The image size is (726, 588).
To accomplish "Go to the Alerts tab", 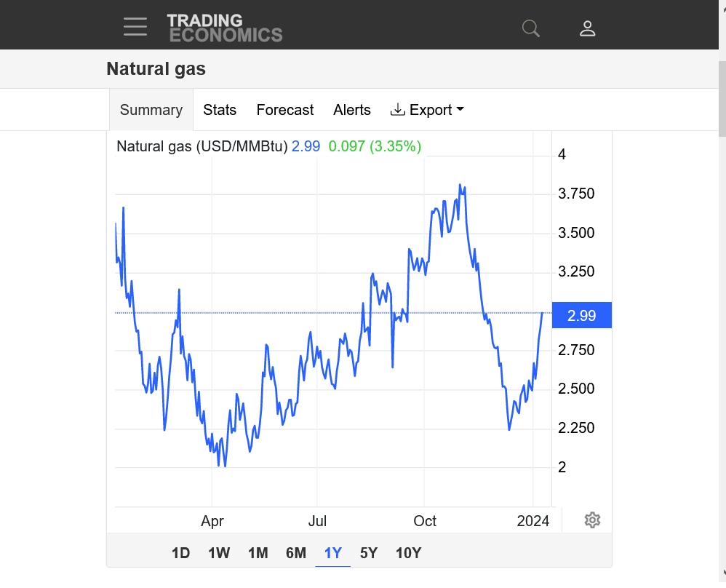I will (351, 110).
